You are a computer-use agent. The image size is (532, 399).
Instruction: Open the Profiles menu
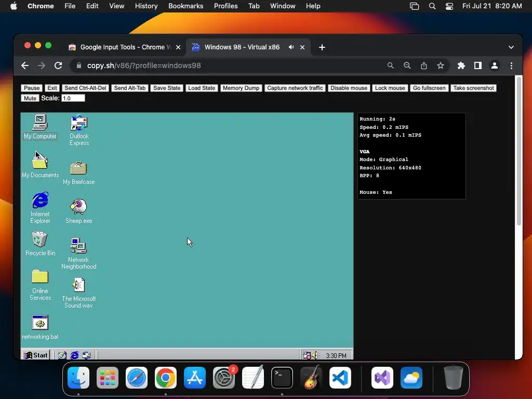[225, 6]
